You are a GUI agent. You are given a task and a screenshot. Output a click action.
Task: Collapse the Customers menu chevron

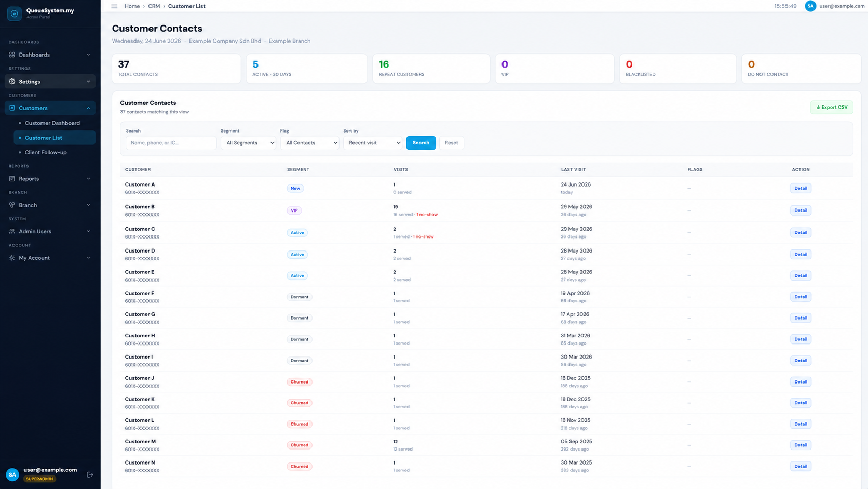tap(88, 108)
